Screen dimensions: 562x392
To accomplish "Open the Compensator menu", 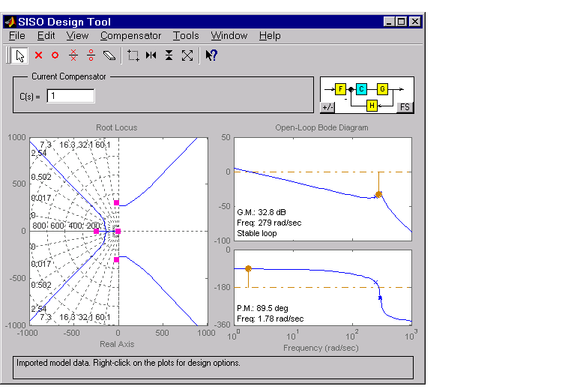I will point(130,35).
